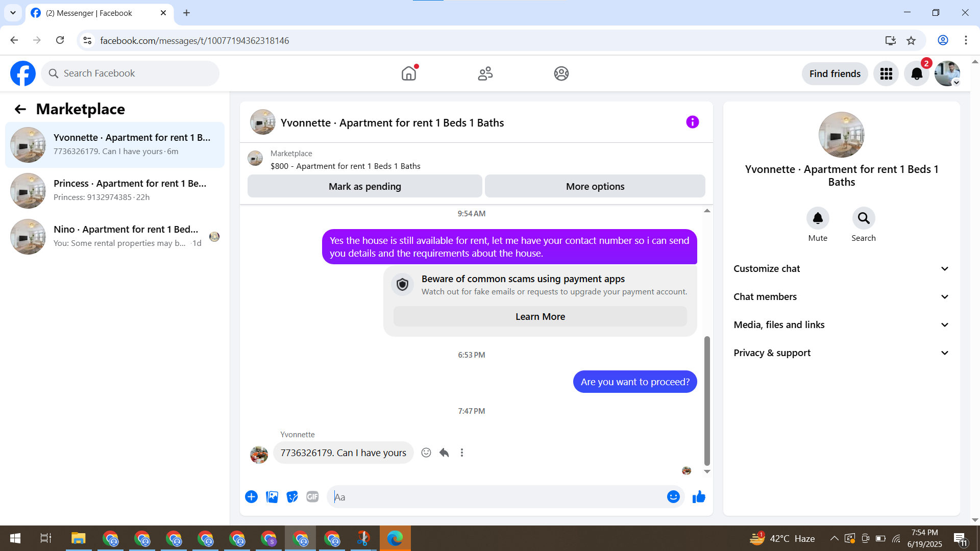Open Yvonnette apartment conversation

click(x=115, y=145)
